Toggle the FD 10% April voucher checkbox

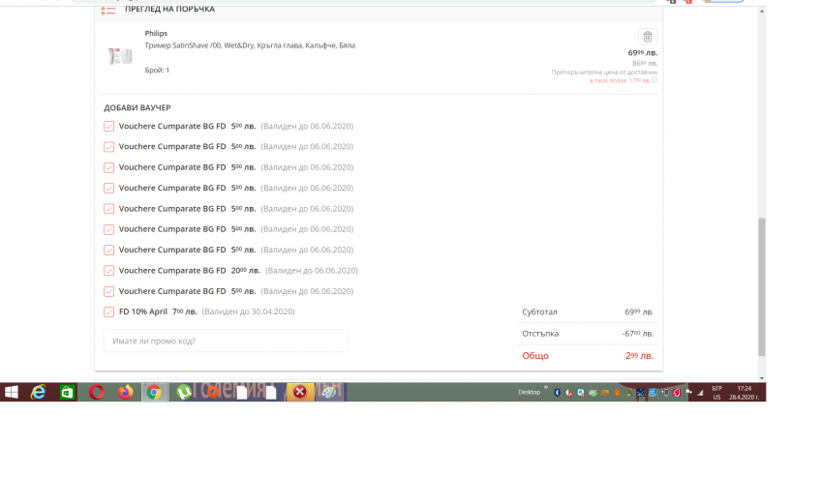pos(109,311)
